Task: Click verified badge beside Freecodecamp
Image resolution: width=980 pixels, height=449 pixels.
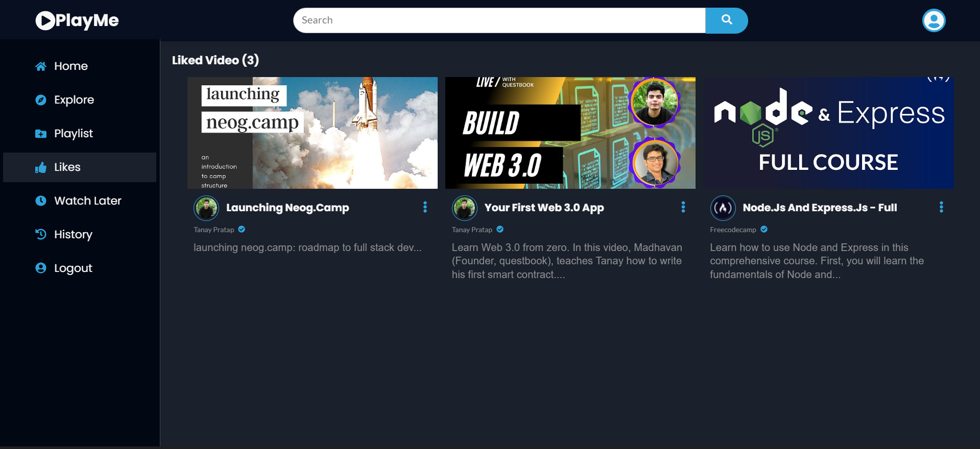Action: [x=764, y=230]
